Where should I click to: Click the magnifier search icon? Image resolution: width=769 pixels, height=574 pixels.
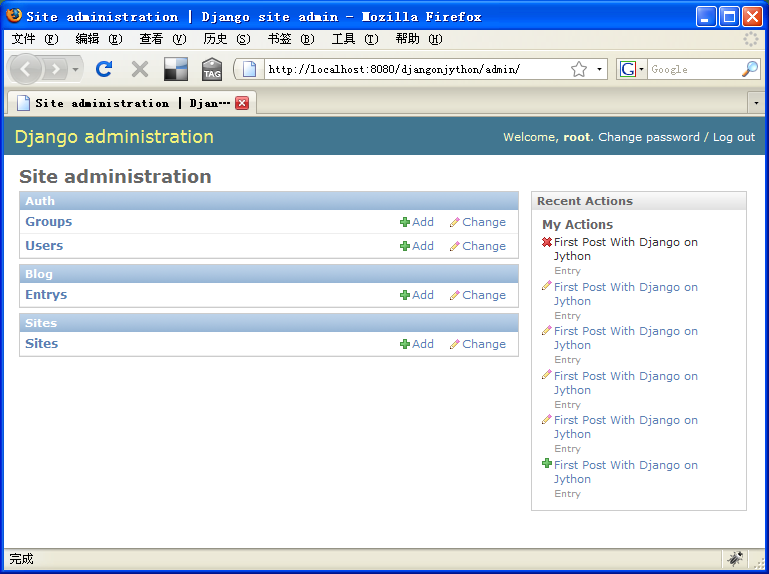click(x=750, y=69)
